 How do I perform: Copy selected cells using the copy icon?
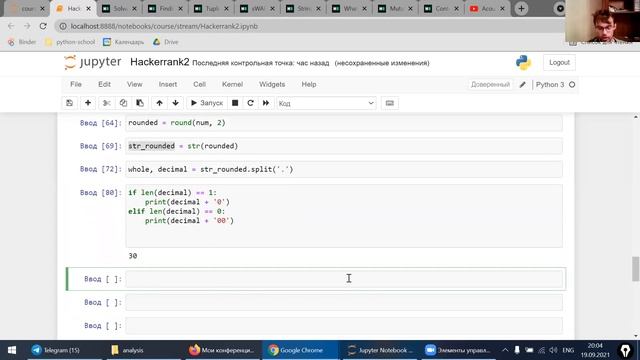coord(123,103)
